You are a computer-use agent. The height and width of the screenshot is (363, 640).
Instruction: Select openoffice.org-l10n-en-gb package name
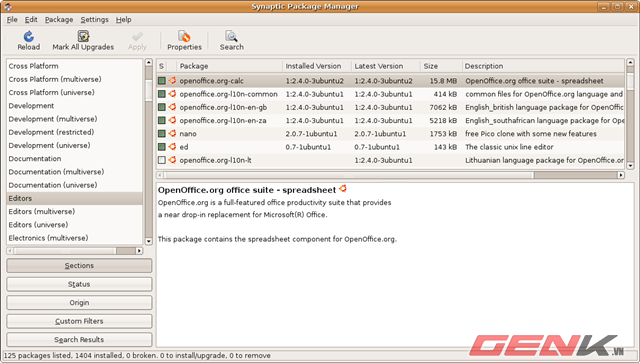[223, 107]
